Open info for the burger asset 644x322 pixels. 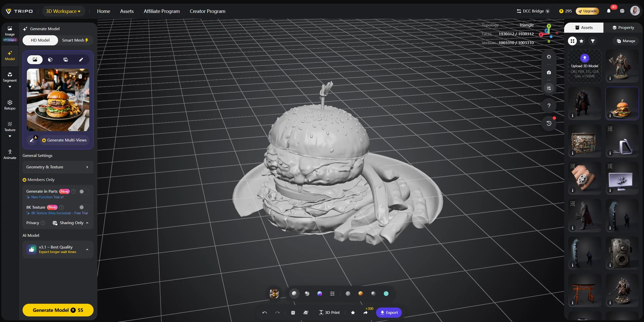point(610,116)
